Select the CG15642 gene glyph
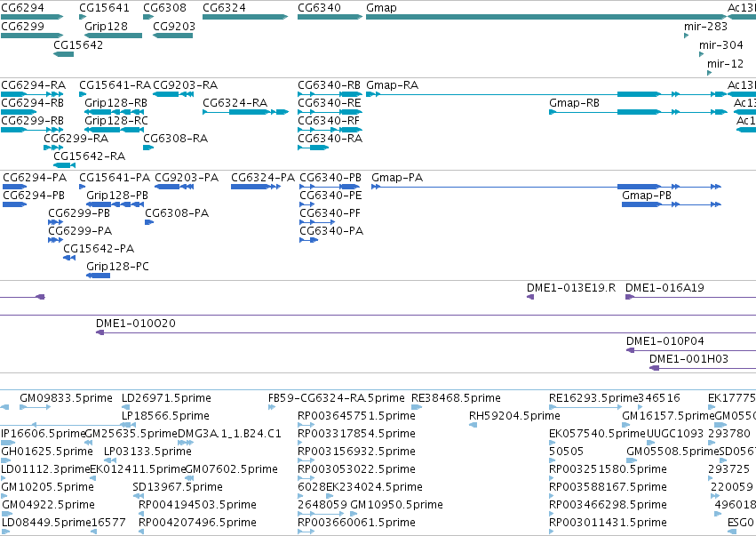Viewport: 756px width, 536px height. [x=63, y=54]
